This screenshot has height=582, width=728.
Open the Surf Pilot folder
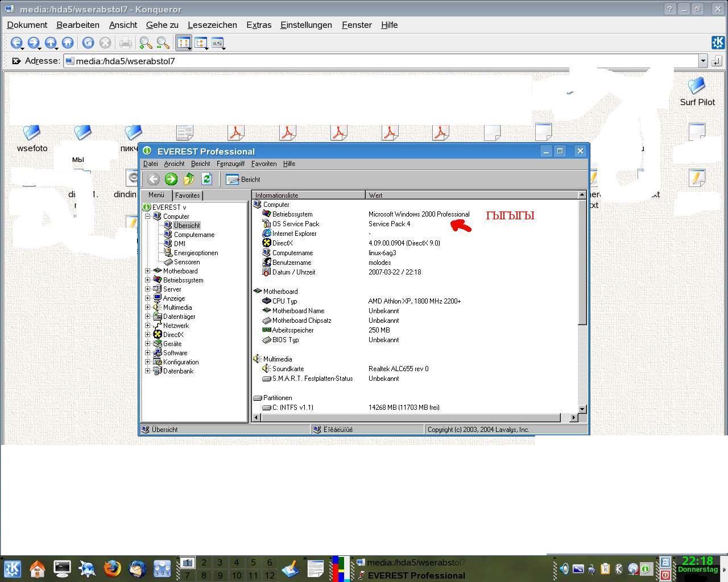pos(697,92)
